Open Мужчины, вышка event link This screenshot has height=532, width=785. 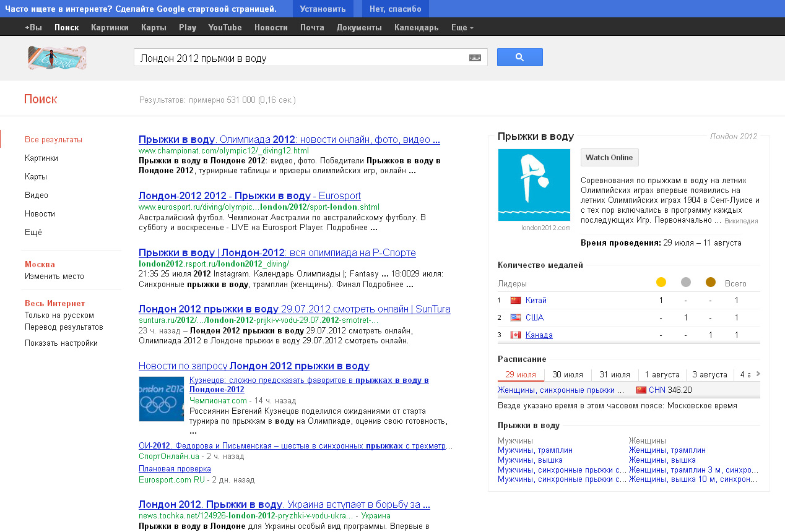(x=530, y=460)
